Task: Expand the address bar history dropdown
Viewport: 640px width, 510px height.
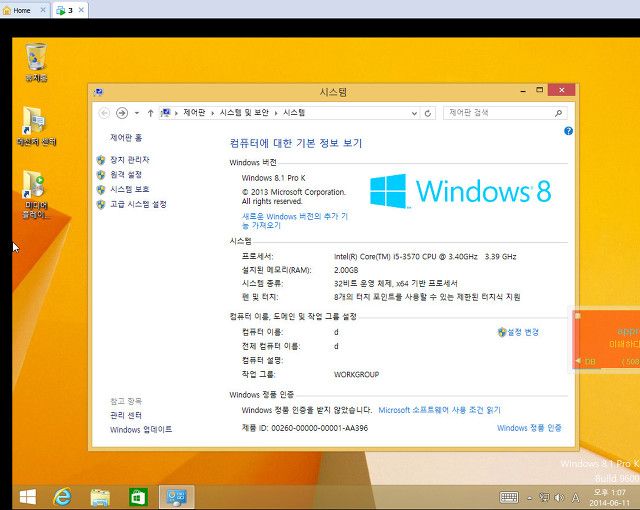Action: click(414, 113)
